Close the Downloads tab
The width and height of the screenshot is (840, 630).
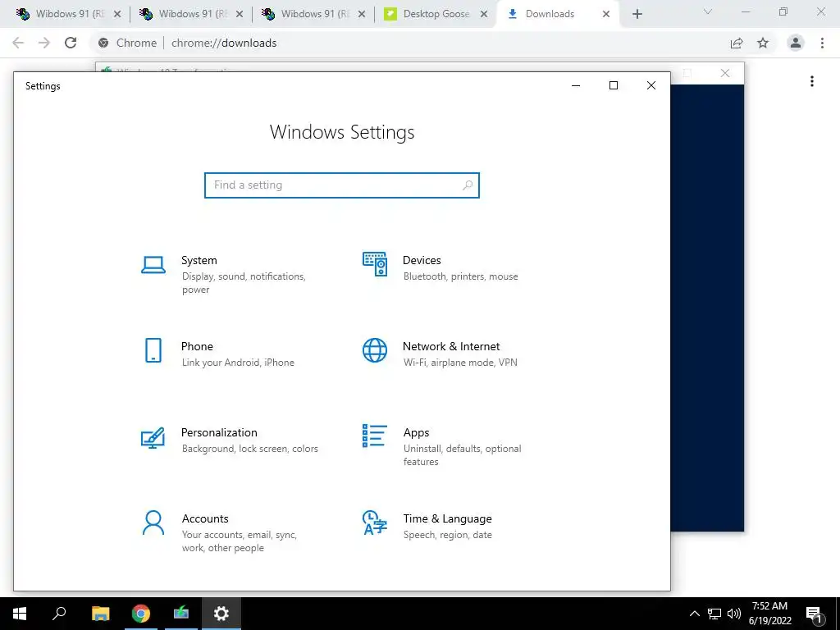coord(606,14)
